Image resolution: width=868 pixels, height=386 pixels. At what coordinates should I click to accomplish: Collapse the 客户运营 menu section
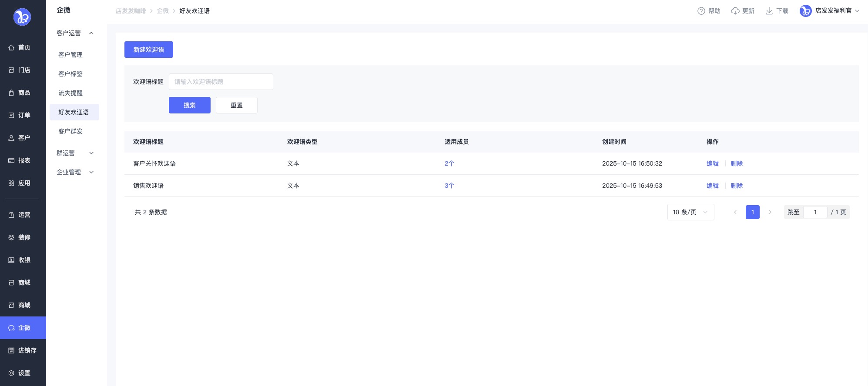[x=91, y=33]
